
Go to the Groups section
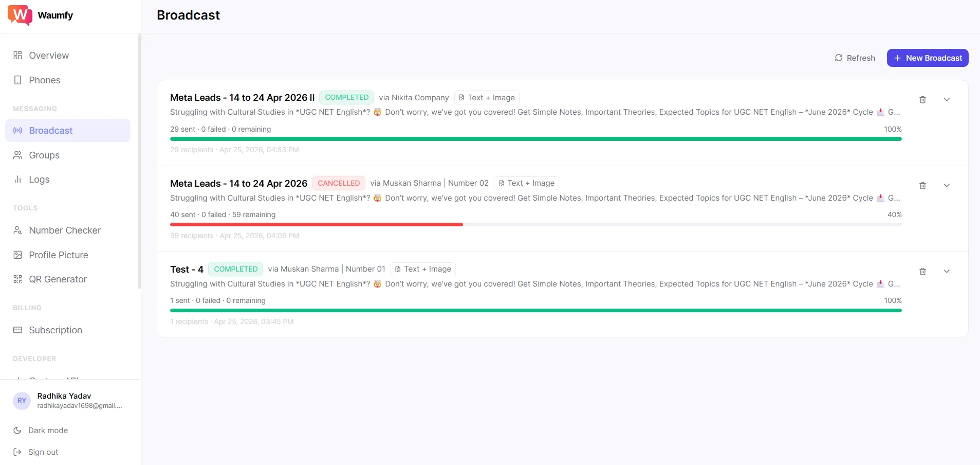(x=44, y=155)
